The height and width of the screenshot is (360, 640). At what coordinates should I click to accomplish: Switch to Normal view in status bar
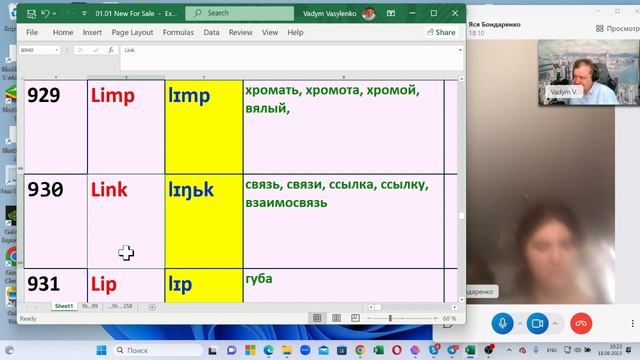[317, 318]
